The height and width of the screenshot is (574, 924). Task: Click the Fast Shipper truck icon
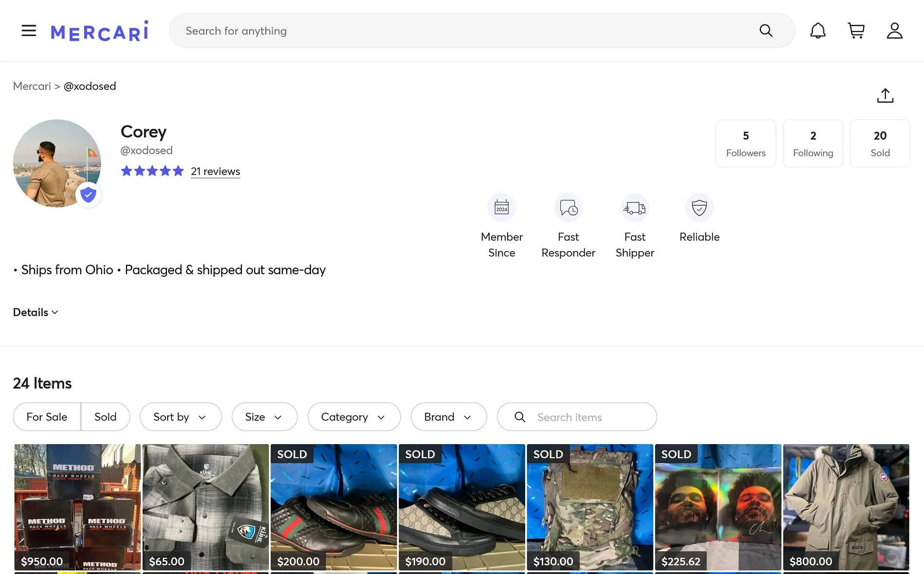pyautogui.click(x=635, y=208)
